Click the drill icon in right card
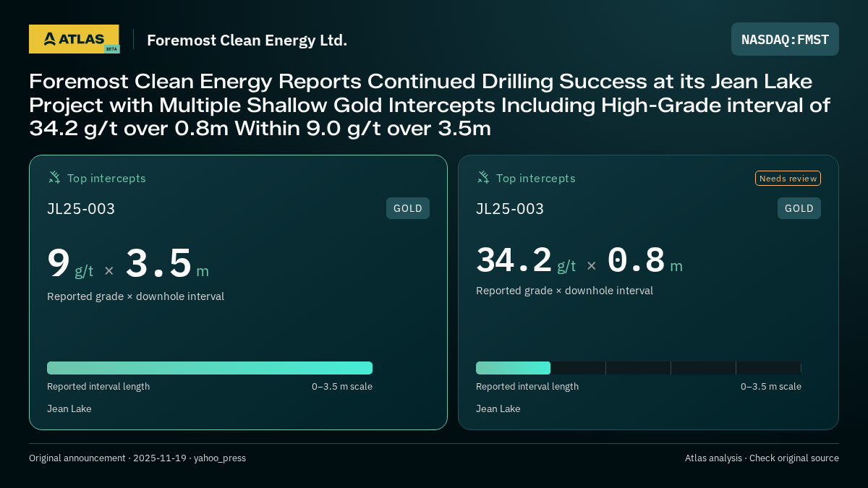Screen dimensions: 868x488 point(483,177)
